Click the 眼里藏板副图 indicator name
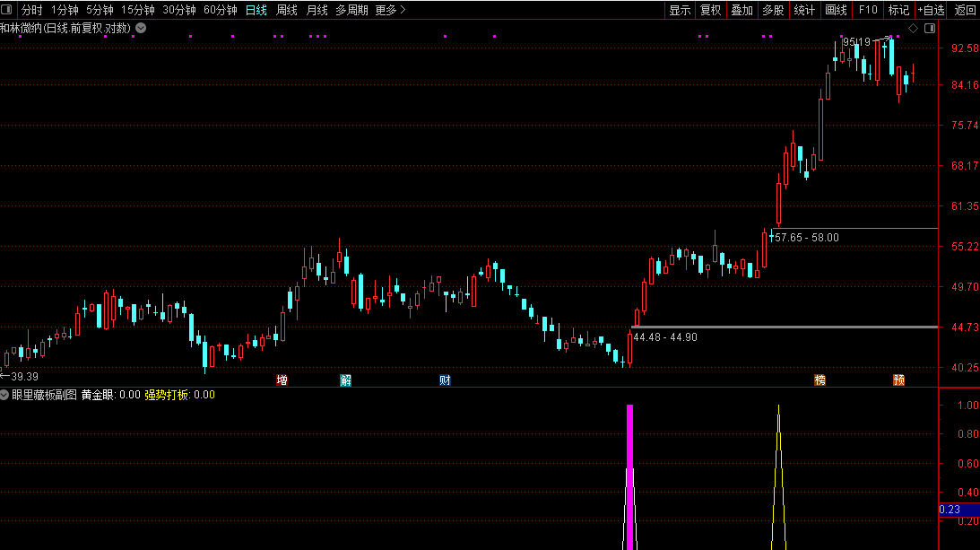The image size is (980, 550). pos(44,395)
